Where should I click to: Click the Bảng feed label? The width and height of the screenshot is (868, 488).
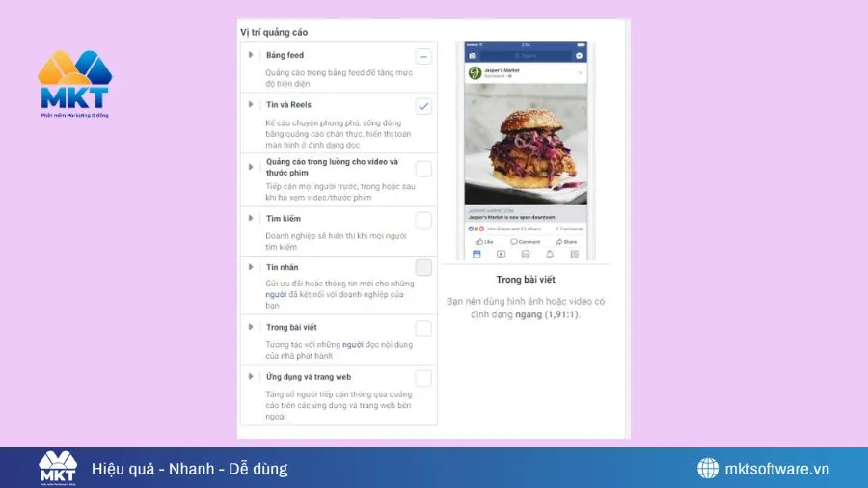(285, 55)
